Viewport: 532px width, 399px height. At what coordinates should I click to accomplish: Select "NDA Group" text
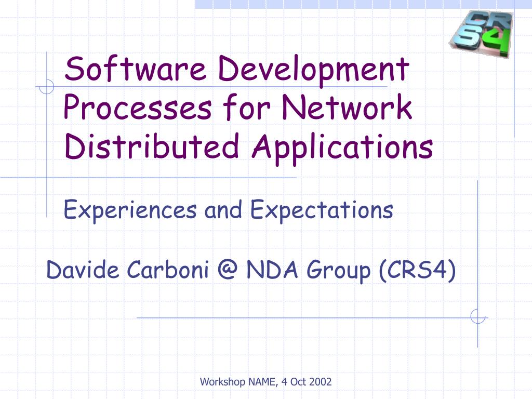309,271
